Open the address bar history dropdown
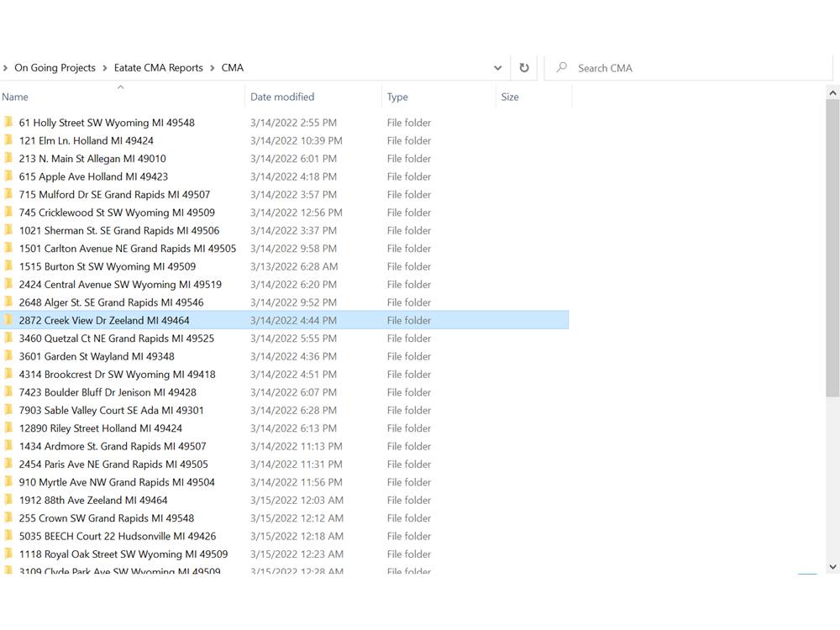 [x=497, y=68]
